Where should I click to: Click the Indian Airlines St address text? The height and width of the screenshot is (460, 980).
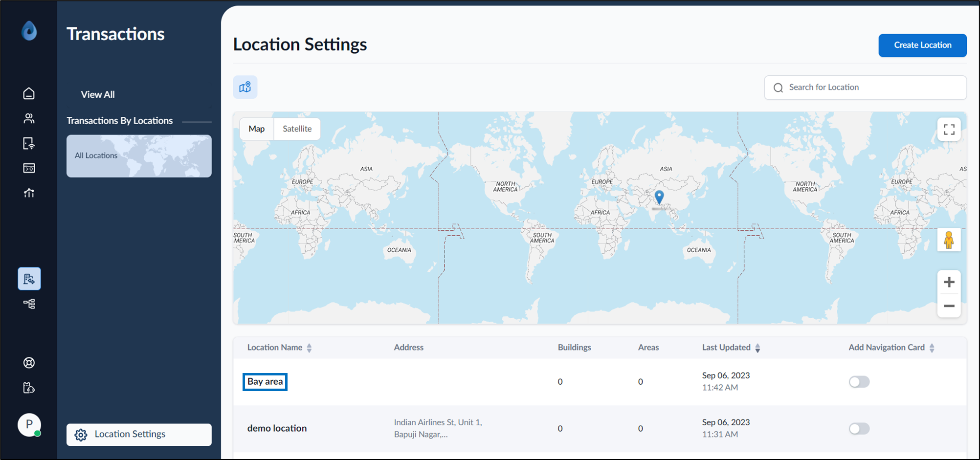point(438,428)
